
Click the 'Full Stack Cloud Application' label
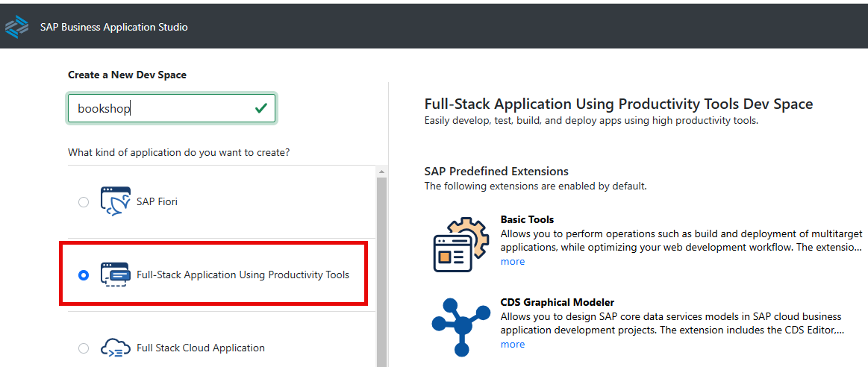pyautogui.click(x=200, y=348)
